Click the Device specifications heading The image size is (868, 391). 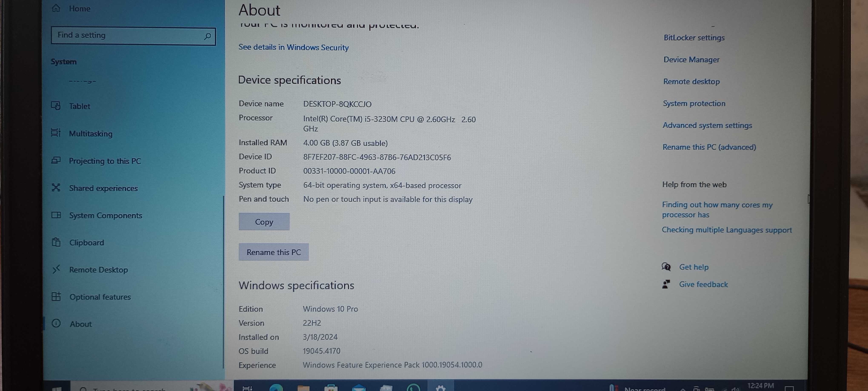pyautogui.click(x=290, y=80)
